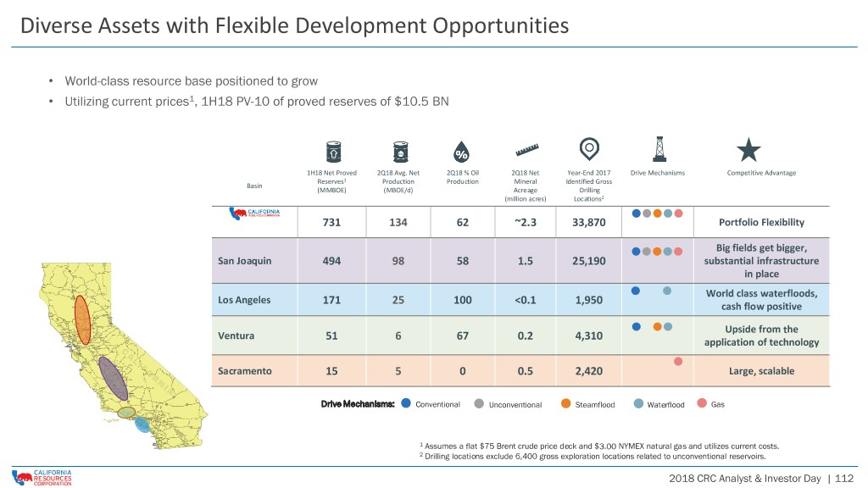Click the oil derrick Drive Mechanisms icon
Screen dimensions: 868x488
[659, 149]
